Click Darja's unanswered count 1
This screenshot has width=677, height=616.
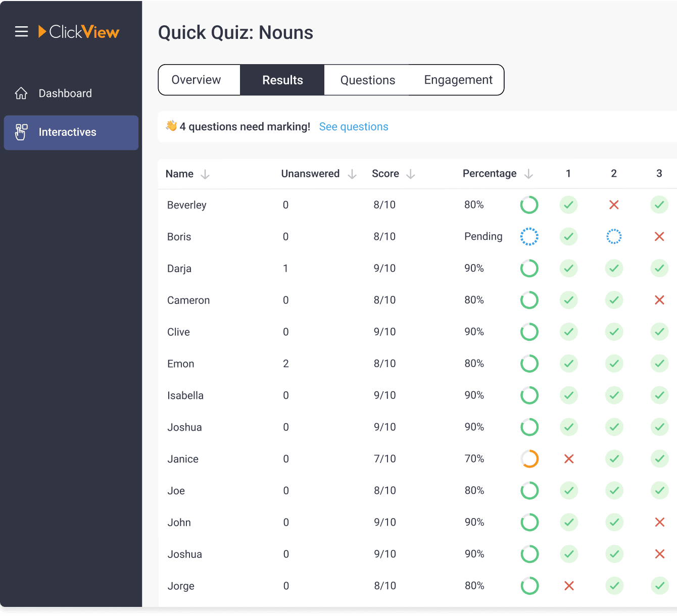285,269
